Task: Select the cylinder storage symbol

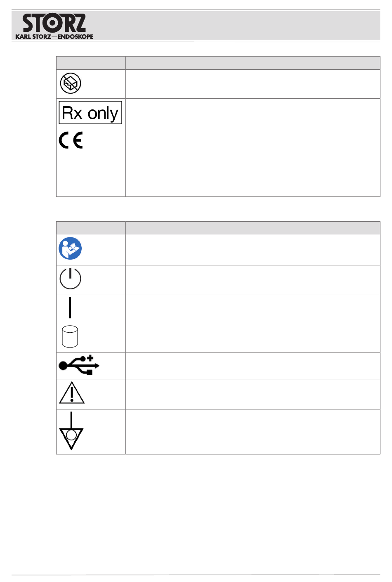Action: tap(70, 337)
